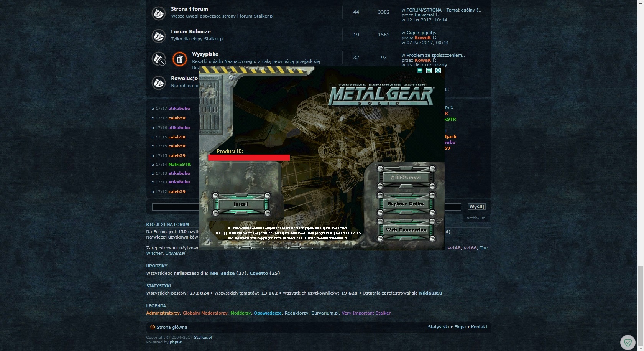
Task: Click the 3382 posts count
Action: point(384,12)
